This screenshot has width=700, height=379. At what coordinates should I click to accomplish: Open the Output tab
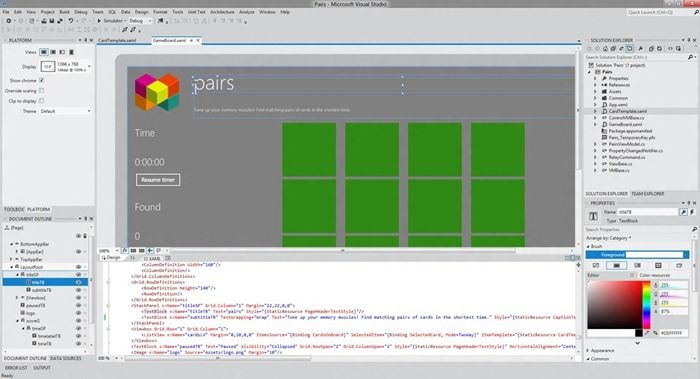point(42,368)
